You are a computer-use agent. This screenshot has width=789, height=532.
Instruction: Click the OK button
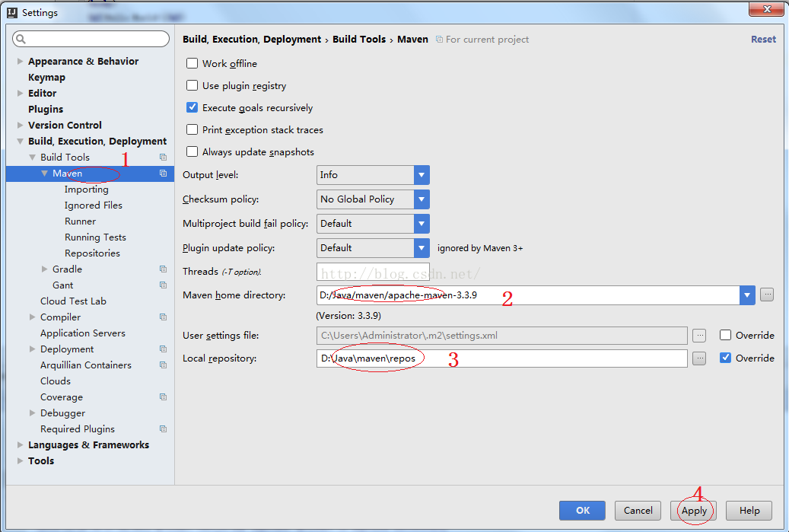tap(582, 511)
